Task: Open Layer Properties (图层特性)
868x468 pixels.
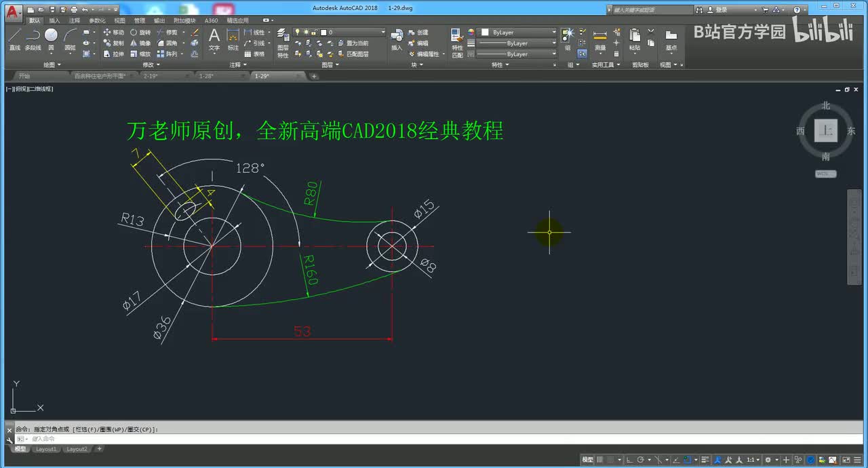Action: pyautogui.click(x=283, y=42)
